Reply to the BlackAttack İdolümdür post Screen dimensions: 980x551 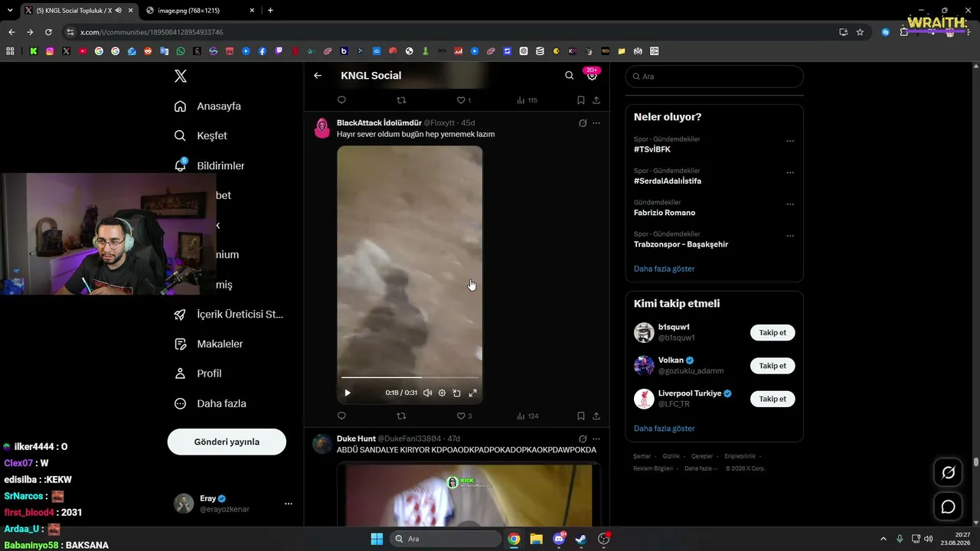coord(341,416)
